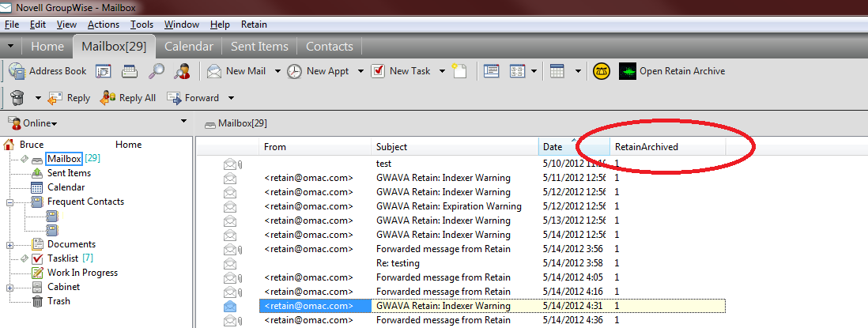
Task: Open the Retain menu
Action: (254, 25)
